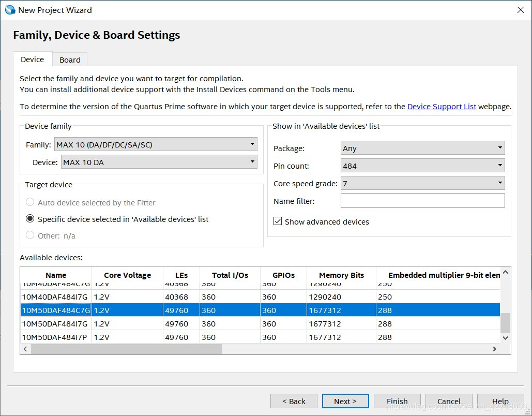The width and height of the screenshot is (532, 416).
Task: Click the vertical scrollbar thumb of device list
Action: tap(505, 323)
